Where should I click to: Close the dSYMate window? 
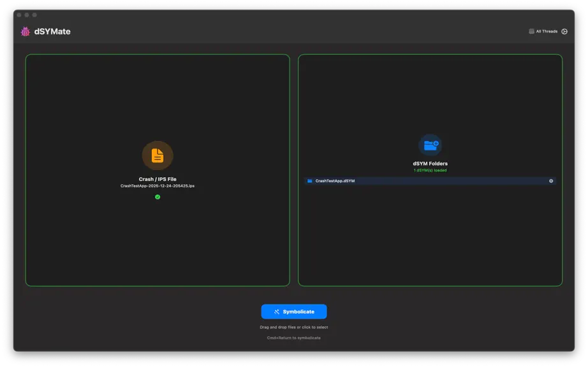click(x=19, y=15)
